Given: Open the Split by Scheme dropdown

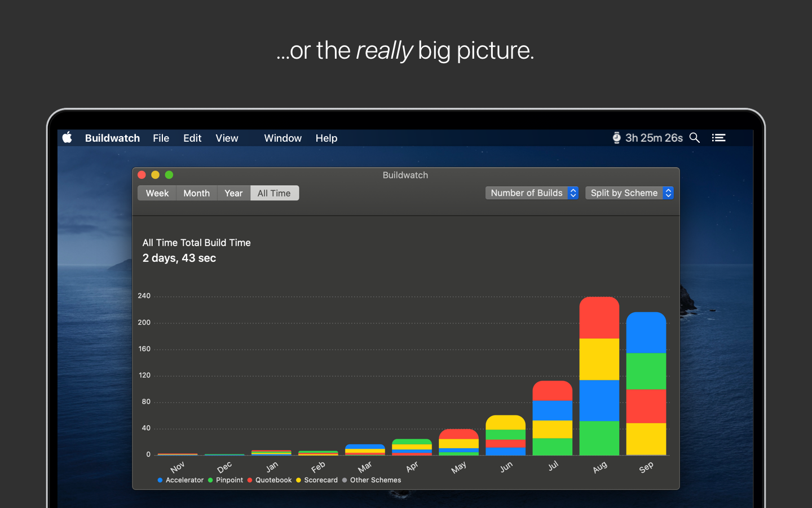Looking at the screenshot, I should click(624, 192).
